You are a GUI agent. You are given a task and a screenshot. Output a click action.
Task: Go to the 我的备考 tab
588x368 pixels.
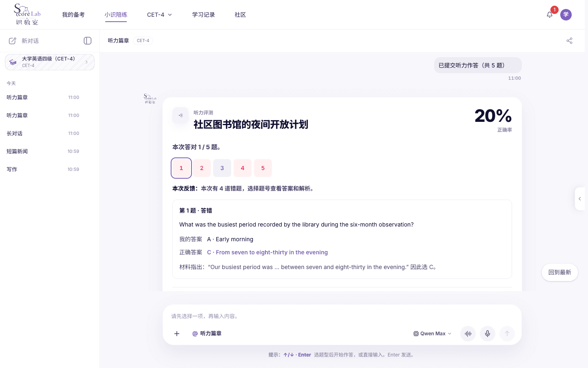coord(73,15)
